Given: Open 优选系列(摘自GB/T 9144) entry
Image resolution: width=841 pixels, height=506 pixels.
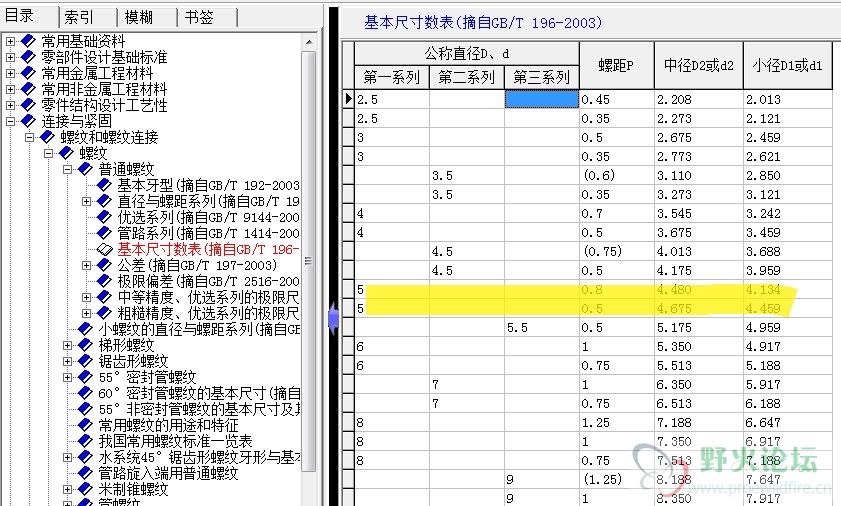Looking at the screenshot, I should [208, 217].
